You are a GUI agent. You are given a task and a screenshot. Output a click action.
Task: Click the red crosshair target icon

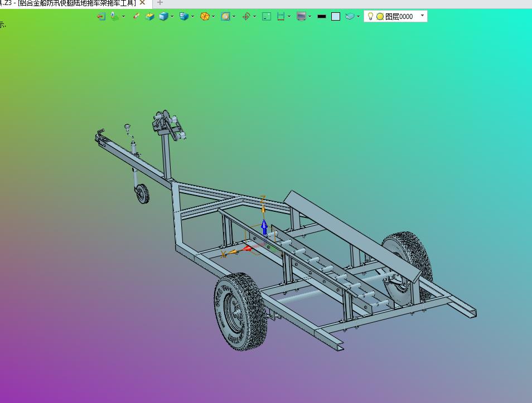[x=246, y=16]
